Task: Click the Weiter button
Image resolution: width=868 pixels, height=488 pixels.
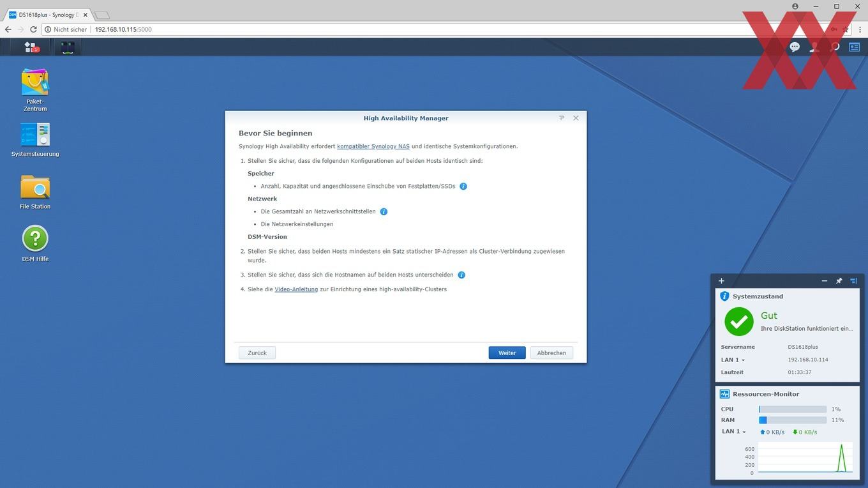Action: click(x=507, y=353)
